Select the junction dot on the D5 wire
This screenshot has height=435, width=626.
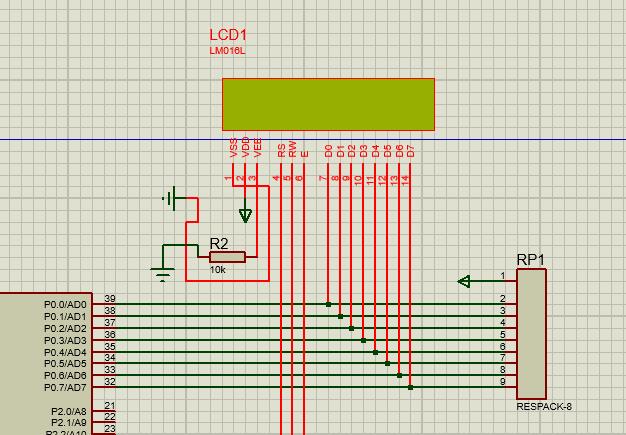[x=387, y=364]
